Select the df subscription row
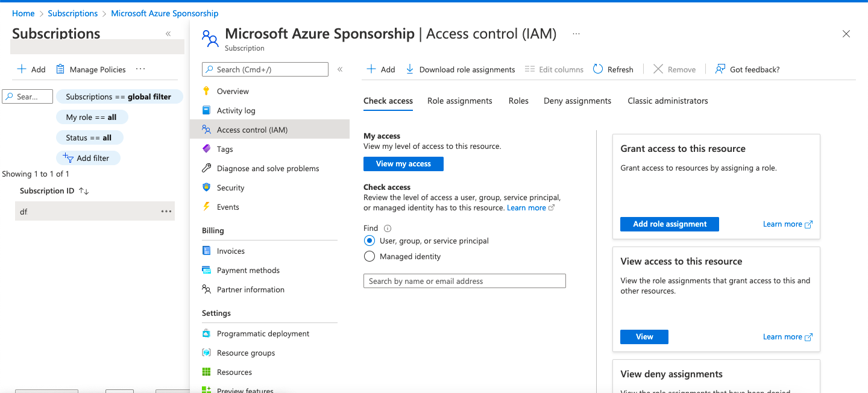 [95, 212]
